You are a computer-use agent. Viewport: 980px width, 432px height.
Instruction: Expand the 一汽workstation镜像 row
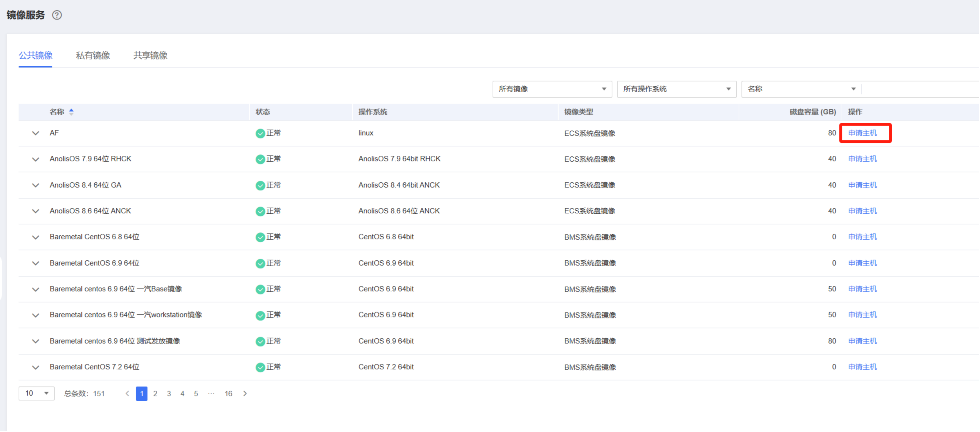pos(35,315)
